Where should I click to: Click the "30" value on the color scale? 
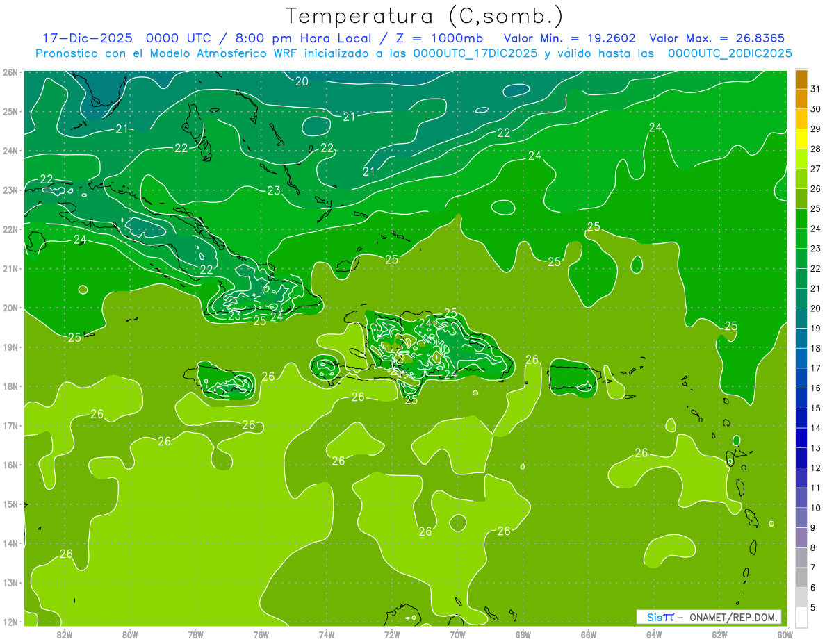point(815,108)
